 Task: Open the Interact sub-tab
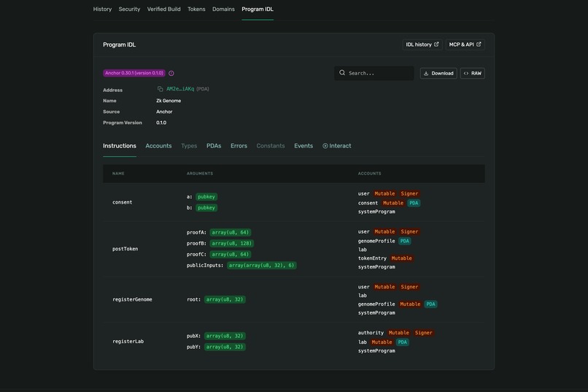click(x=337, y=146)
